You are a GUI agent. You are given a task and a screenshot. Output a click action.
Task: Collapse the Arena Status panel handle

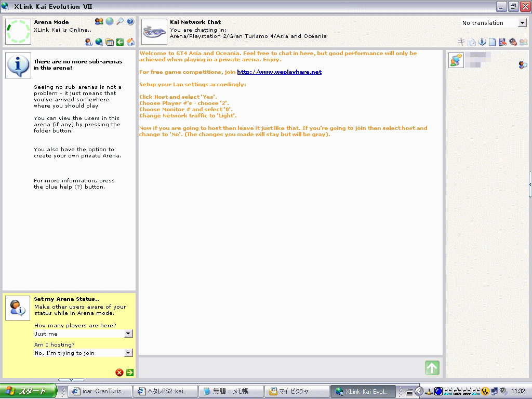pos(71,380)
